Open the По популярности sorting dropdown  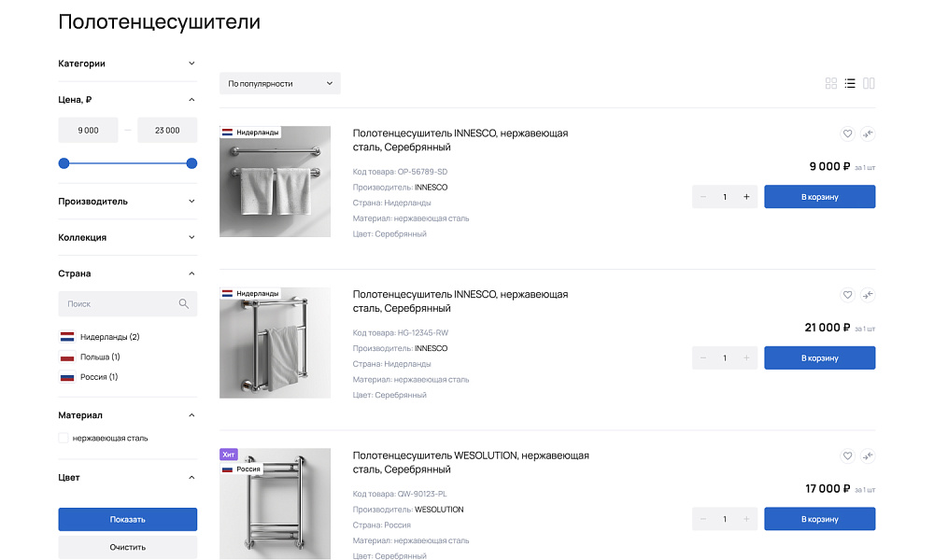coord(279,83)
